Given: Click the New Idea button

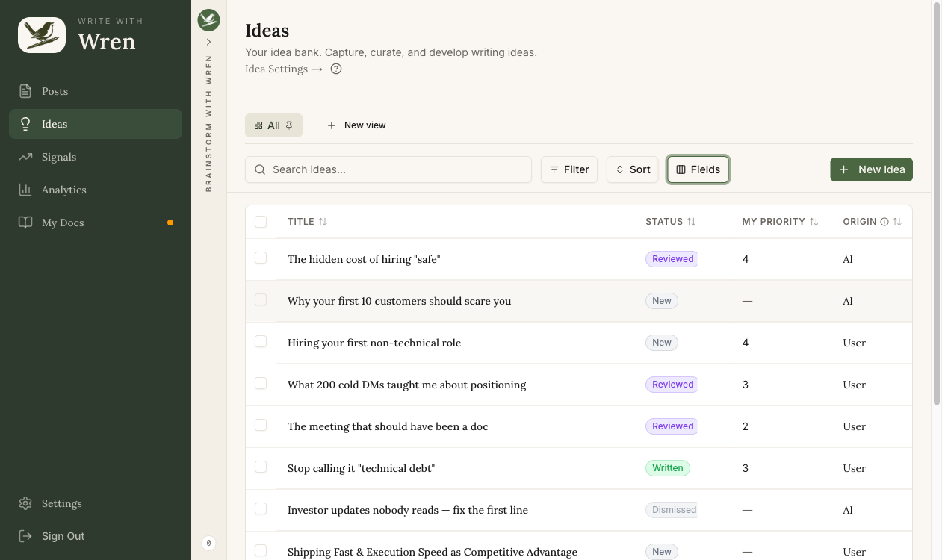Looking at the screenshot, I should [871, 169].
